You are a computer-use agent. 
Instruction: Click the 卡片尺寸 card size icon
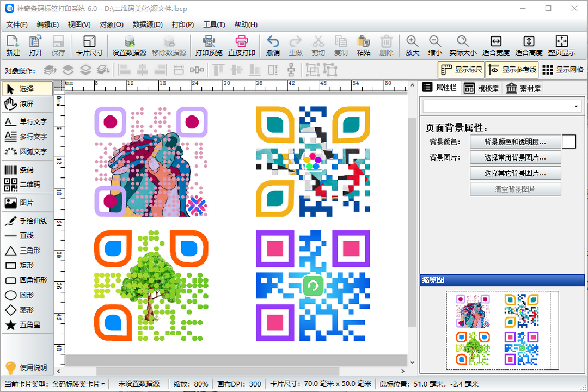(89, 46)
